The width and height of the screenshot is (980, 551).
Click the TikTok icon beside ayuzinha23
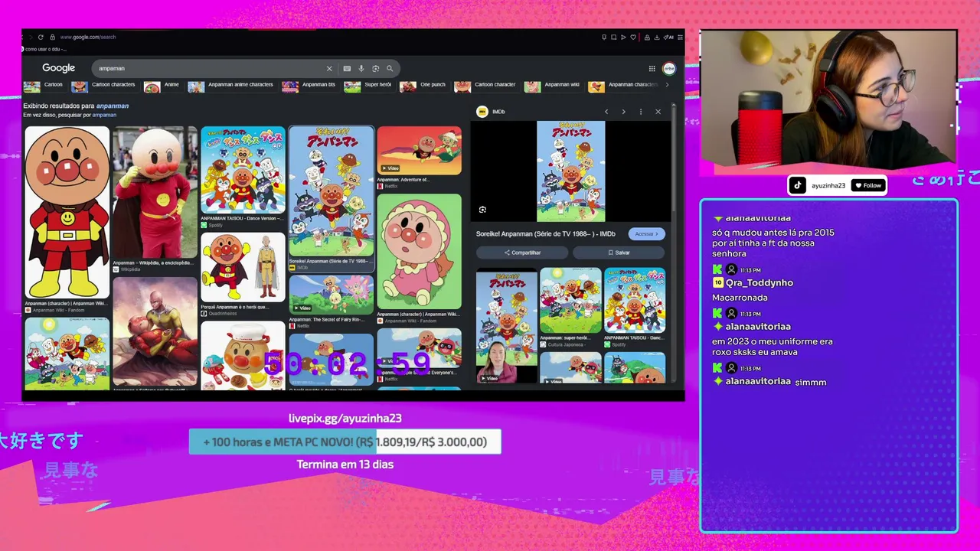point(798,185)
